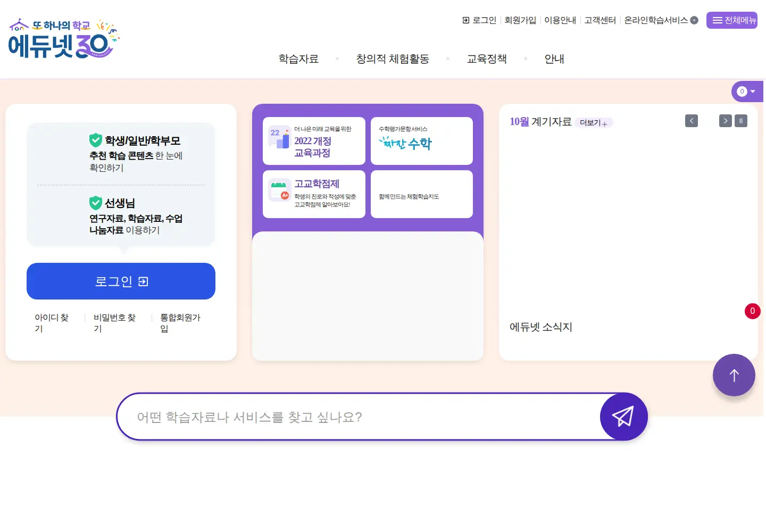Pause the 계기자료 slideshow

tap(741, 121)
